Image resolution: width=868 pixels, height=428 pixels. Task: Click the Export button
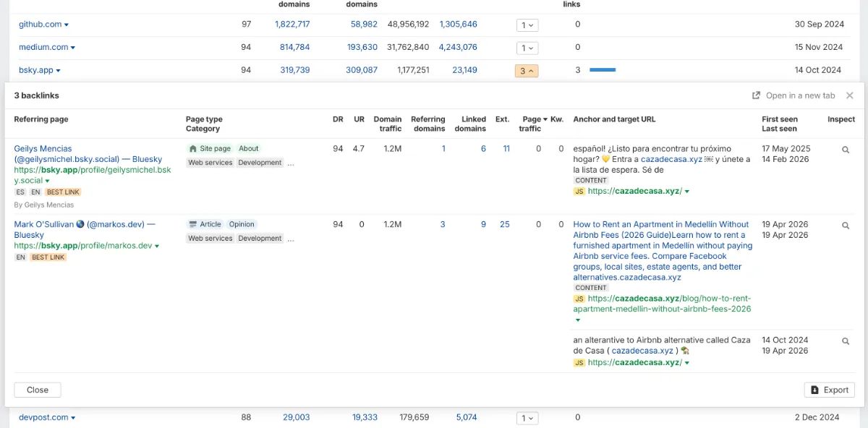tap(829, 390)
